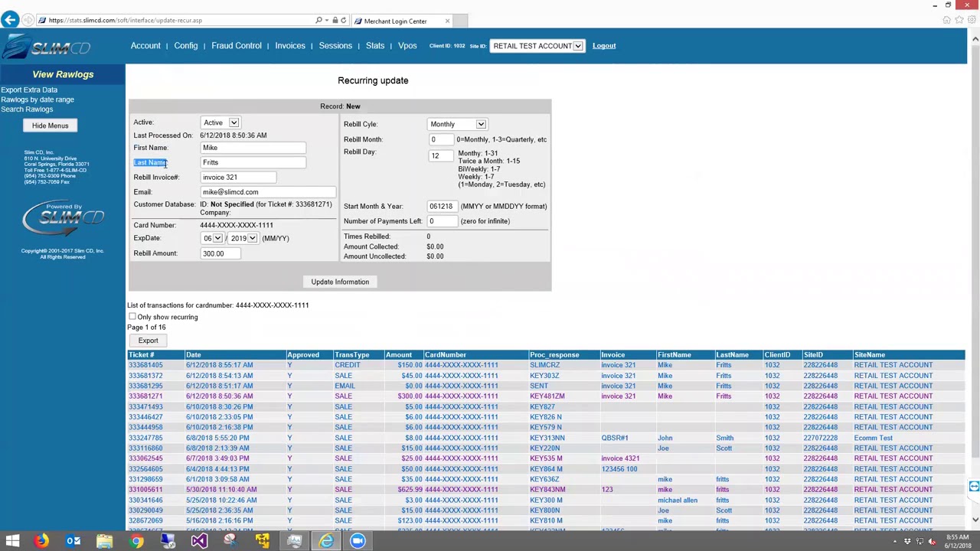This screenshot has width=980, height=551.
Task: Open the Windows Start menu
Action: point(12,541)
